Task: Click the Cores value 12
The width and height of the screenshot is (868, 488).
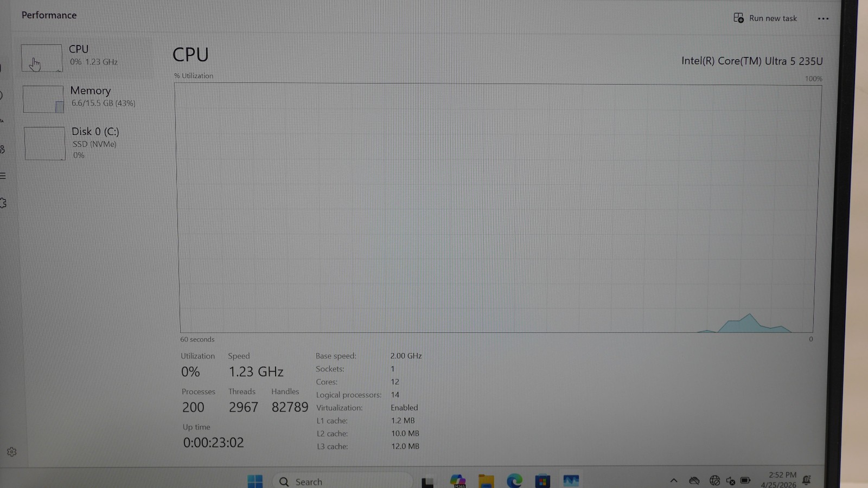Action: [x=395, y=382]
